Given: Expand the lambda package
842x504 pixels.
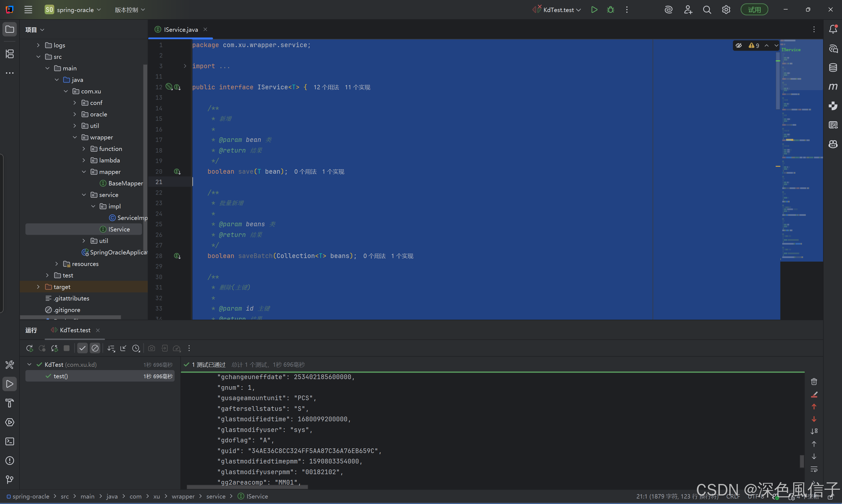Looking at the screenshot, I should click(84, 160).
